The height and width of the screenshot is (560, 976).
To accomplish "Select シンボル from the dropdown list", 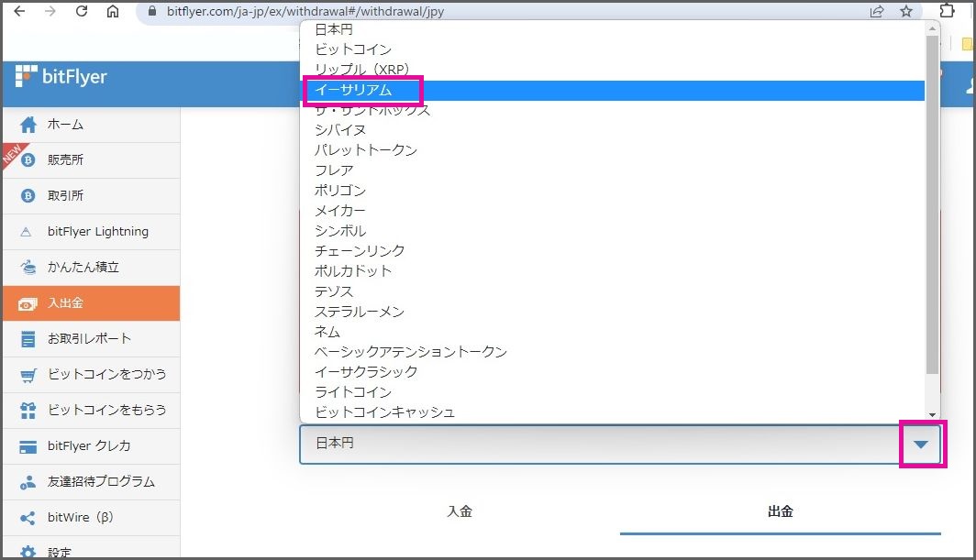I will click(x=613, y=231).
